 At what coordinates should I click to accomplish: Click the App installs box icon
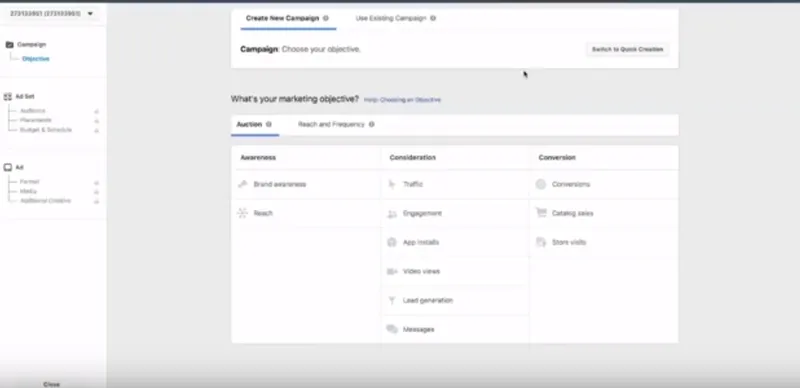point(392,242)
